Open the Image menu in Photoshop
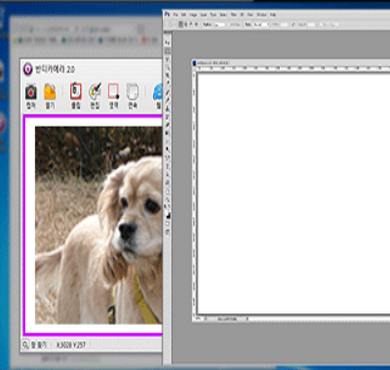The image size is (390, 370). click(193, 15)
